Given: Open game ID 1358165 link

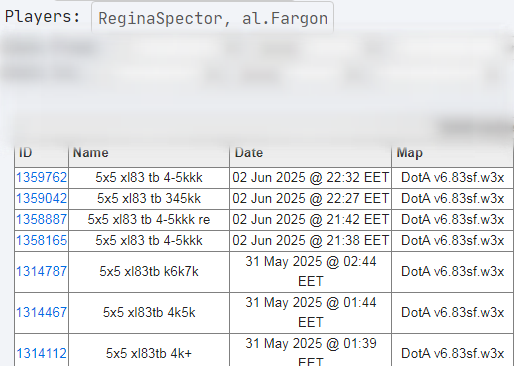Looking at the screenshot, I should (x=42, y=240).
